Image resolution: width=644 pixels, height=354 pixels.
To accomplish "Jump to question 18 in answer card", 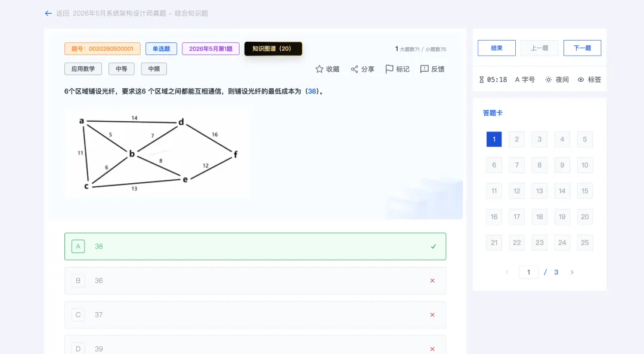I will coord(539,217).
